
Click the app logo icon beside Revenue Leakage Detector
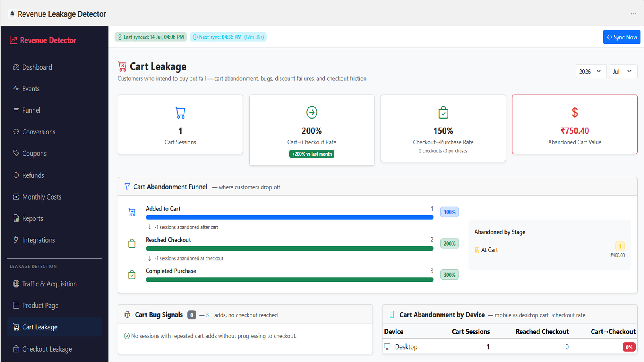point(12,14)
